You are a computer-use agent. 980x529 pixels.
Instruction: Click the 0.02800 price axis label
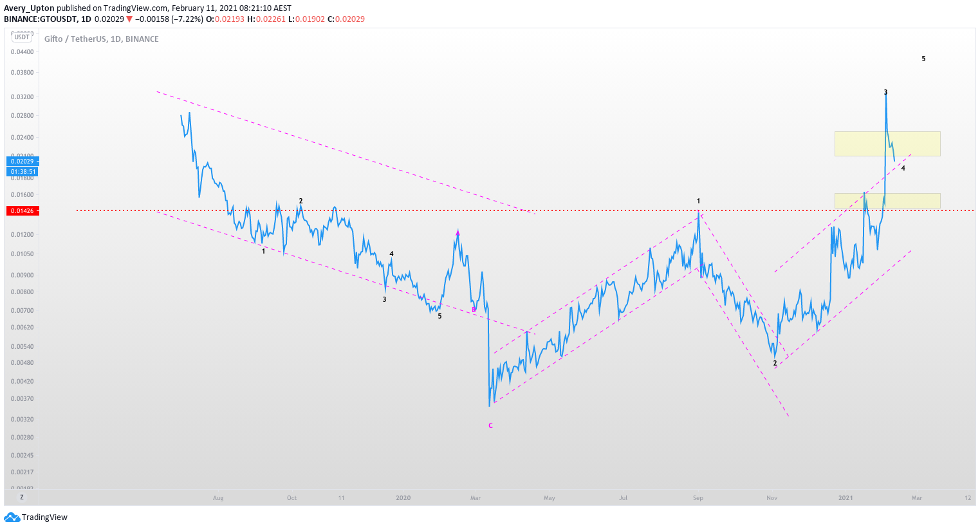click(22, 116)
